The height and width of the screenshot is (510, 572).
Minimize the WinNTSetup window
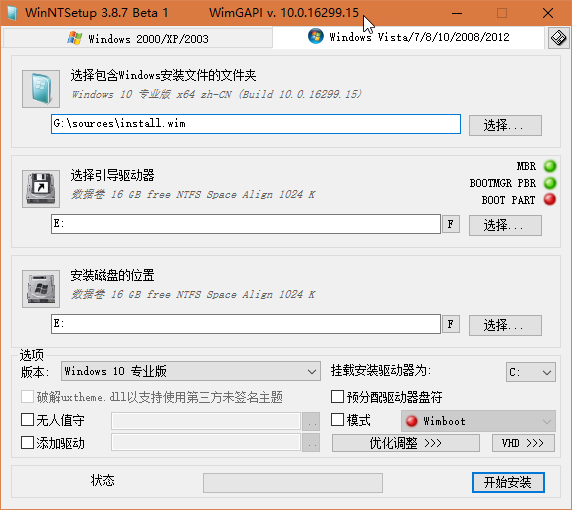pos(457,13)
